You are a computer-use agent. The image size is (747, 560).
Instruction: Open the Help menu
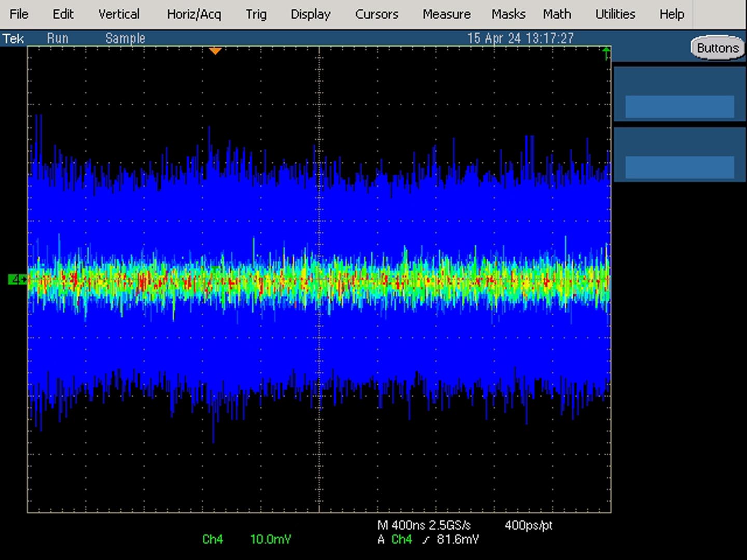coord(672,14)
